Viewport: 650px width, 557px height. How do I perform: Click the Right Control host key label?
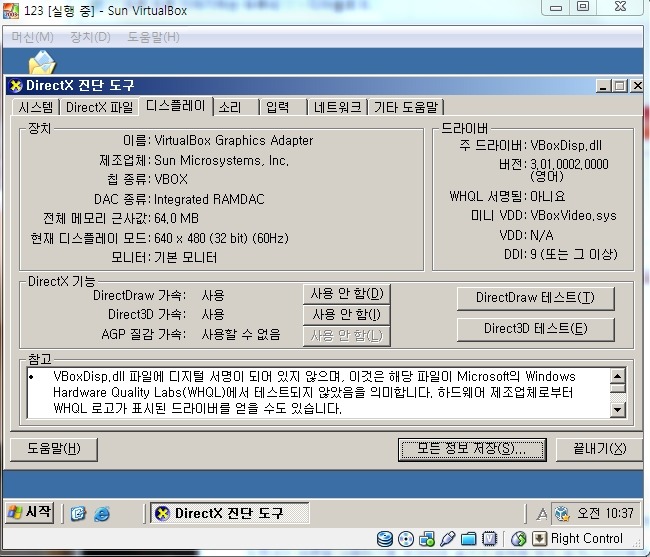tap(587, 538)
